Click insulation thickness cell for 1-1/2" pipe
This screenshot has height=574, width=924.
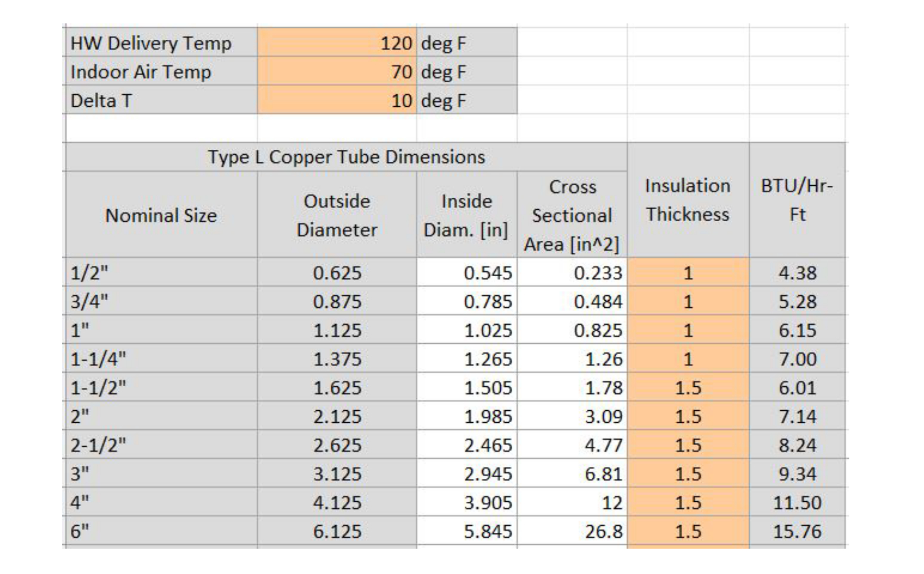point(687,388)
